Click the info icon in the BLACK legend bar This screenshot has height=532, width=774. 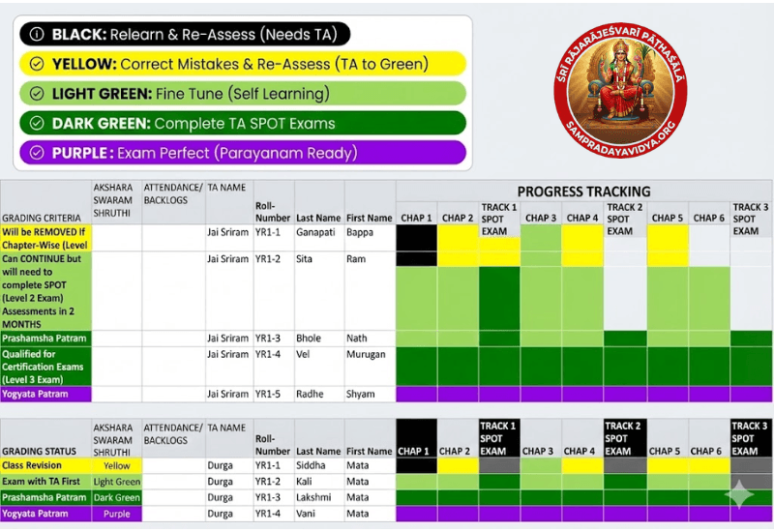coord(37,35)
